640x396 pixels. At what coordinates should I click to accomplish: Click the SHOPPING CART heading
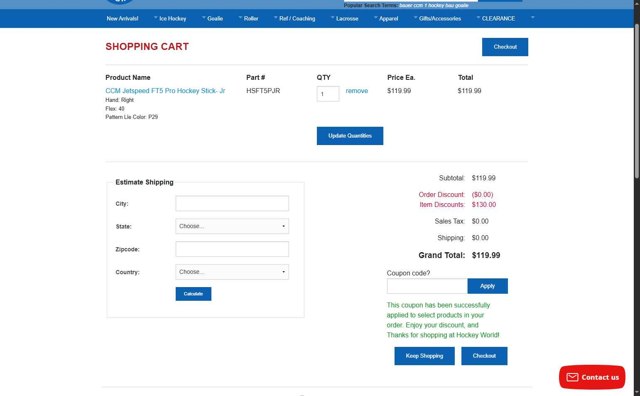147,47
